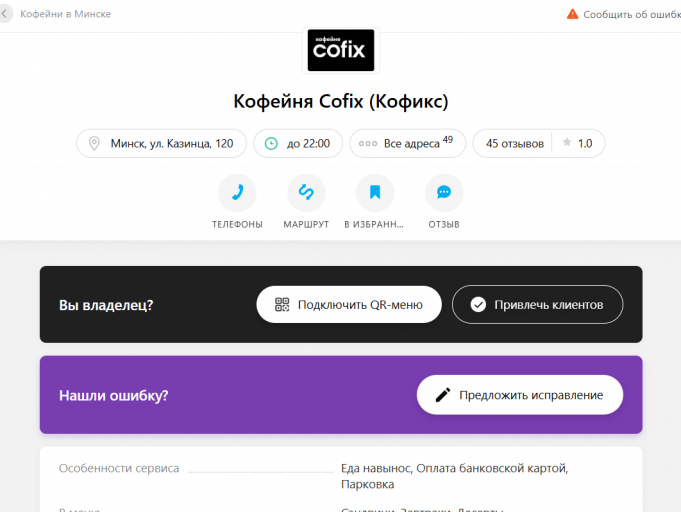Click the 'Предложить исправление' button
The height and width of the screenshot is (512, 681).
click(x=520, y=395)
